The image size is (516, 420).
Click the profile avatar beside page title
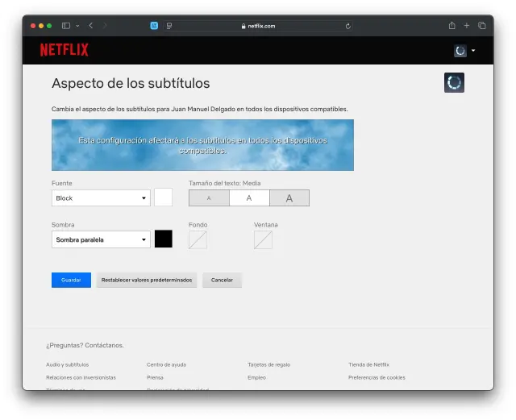[x=454, y=82]
